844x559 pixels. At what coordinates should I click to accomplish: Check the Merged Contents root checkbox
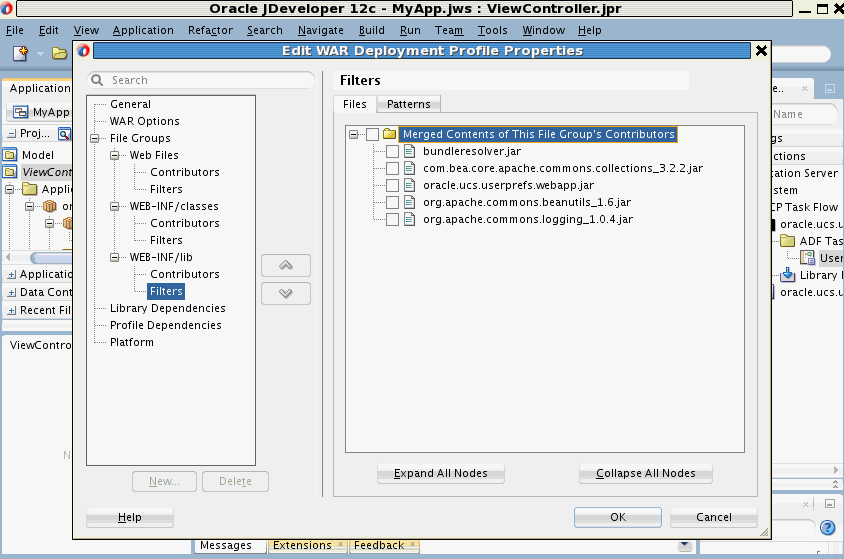click(372, 135)
